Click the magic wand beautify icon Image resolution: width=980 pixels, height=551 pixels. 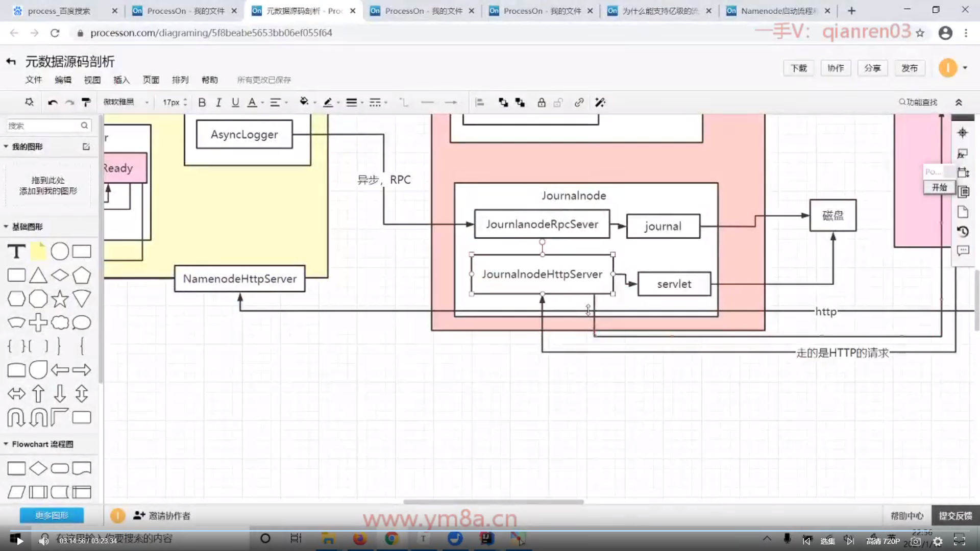600,103
